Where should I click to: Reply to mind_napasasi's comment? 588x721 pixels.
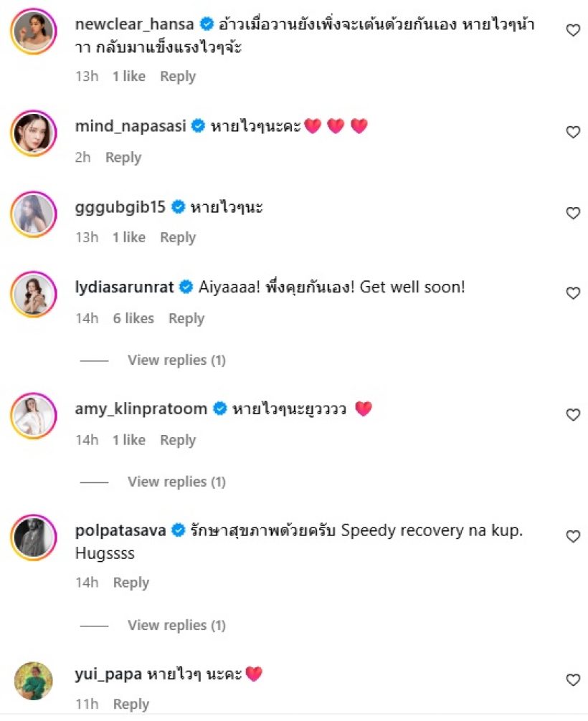click(123, 158)
